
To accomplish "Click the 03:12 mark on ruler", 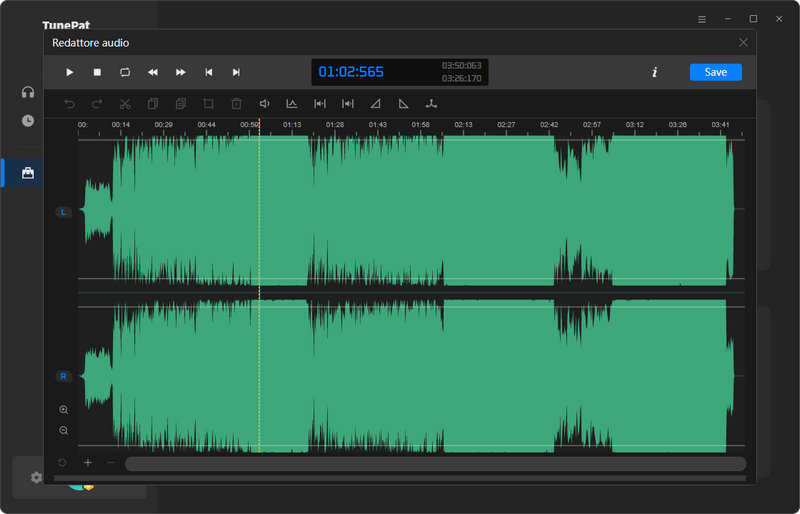I will 635,125.
